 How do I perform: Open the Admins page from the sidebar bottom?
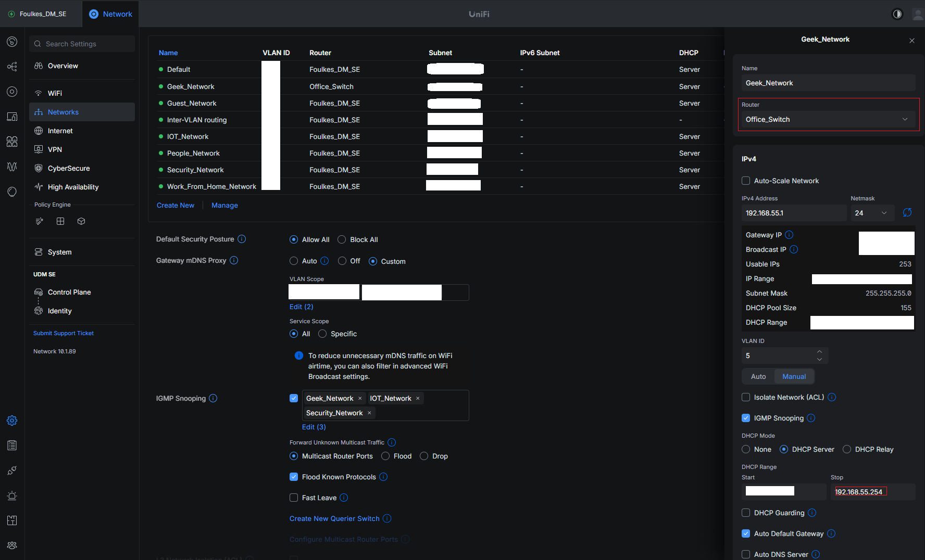point(12,545)
